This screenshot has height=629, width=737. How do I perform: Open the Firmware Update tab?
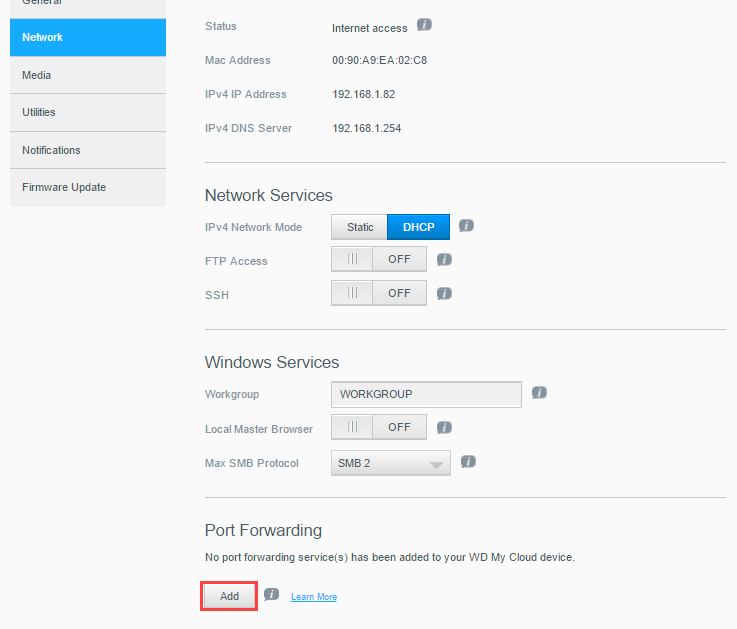coord(88,188)
